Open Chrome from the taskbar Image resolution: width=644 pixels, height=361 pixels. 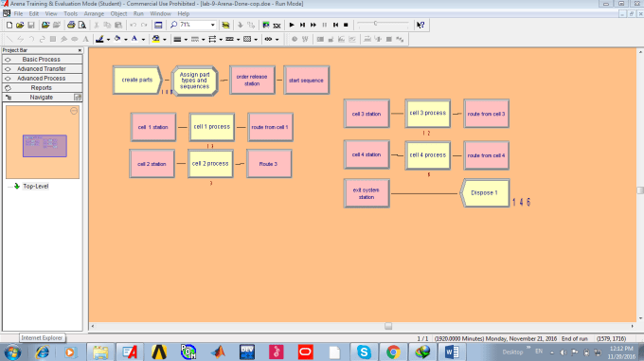click(393, 352)
